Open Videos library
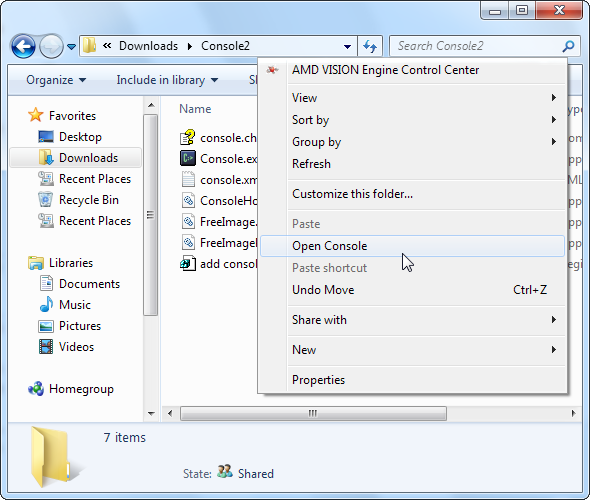590x500 pixels. pos(76,347)
